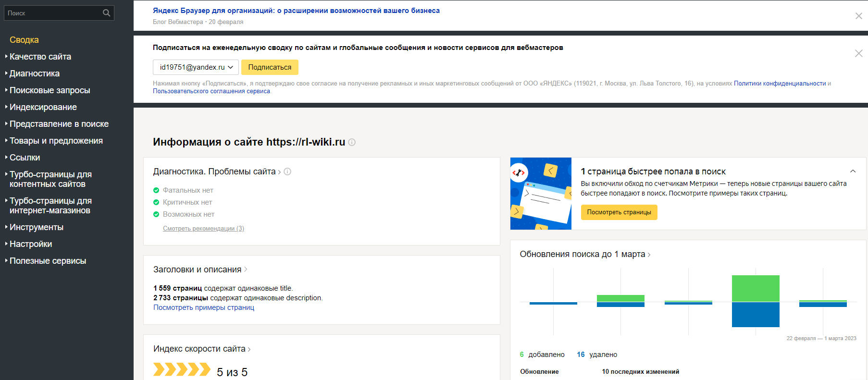Click '6 добавлено' statistic
The width and height of the screenshot is (868, 380).
pyautogui.click(x=542, y=355)
